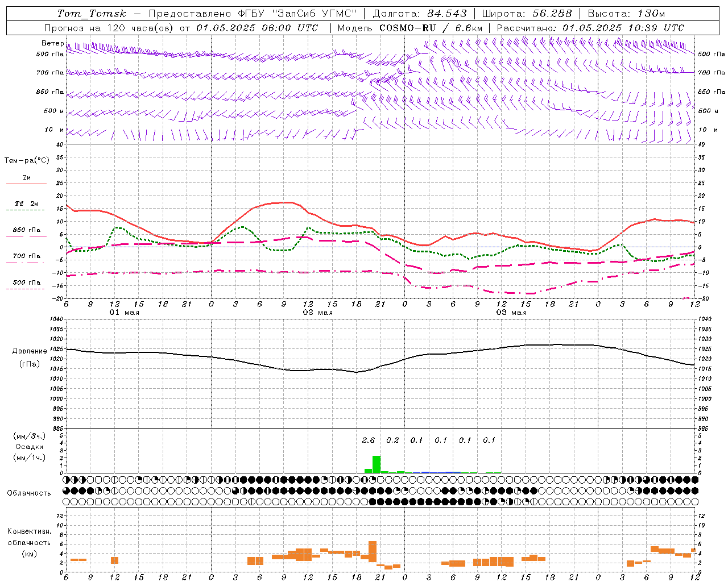This screenshot has width=728, height=582.
Task: Click the (мм/1ч.) precipitation unit label
Action: (x=29, y=458)
